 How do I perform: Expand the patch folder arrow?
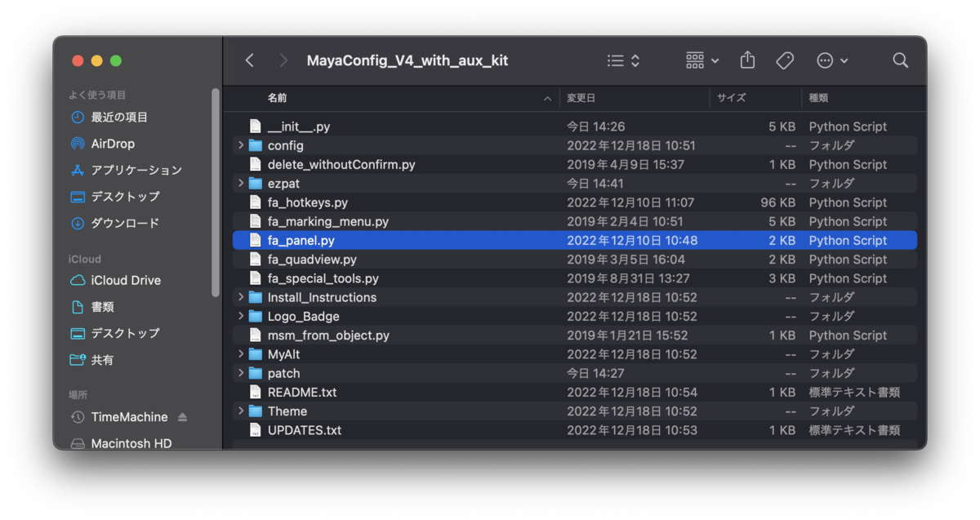pos(241,373)
